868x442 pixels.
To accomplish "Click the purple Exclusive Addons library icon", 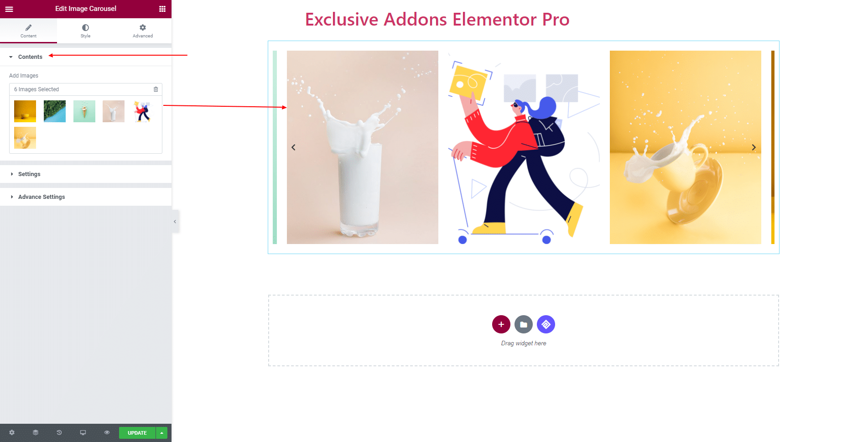I will [546, 324].
